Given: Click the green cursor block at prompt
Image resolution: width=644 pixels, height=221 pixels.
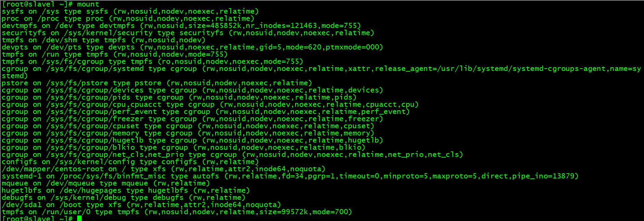Looking at the screenshot, I should (x=80, y=219).
